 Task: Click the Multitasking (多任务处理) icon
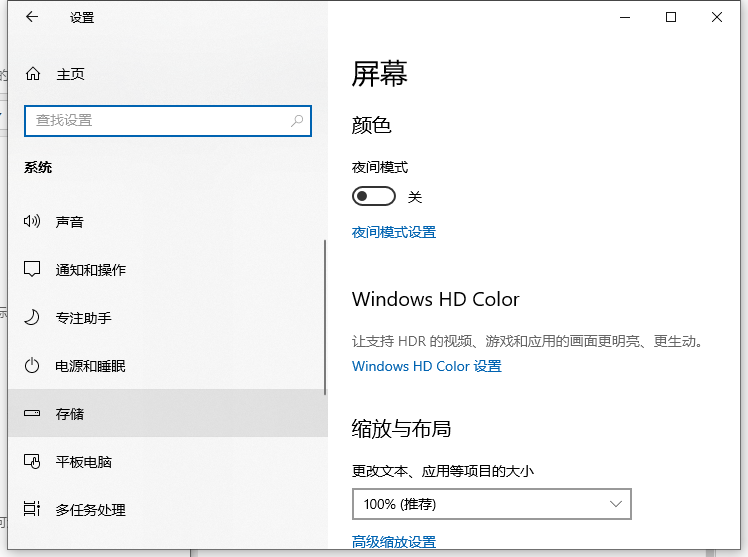32,510
